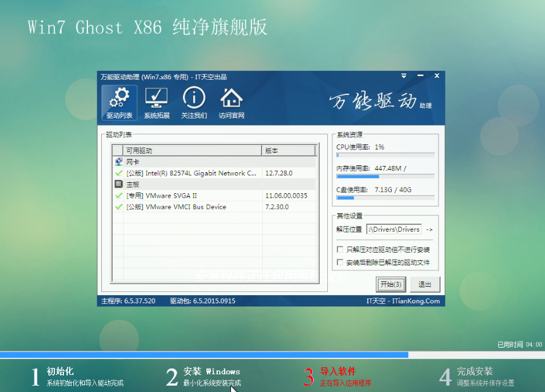
Task: Enable 安装后删除已解压的驱动文件 option
Action: pyautogui.click(x=341, y=262)
